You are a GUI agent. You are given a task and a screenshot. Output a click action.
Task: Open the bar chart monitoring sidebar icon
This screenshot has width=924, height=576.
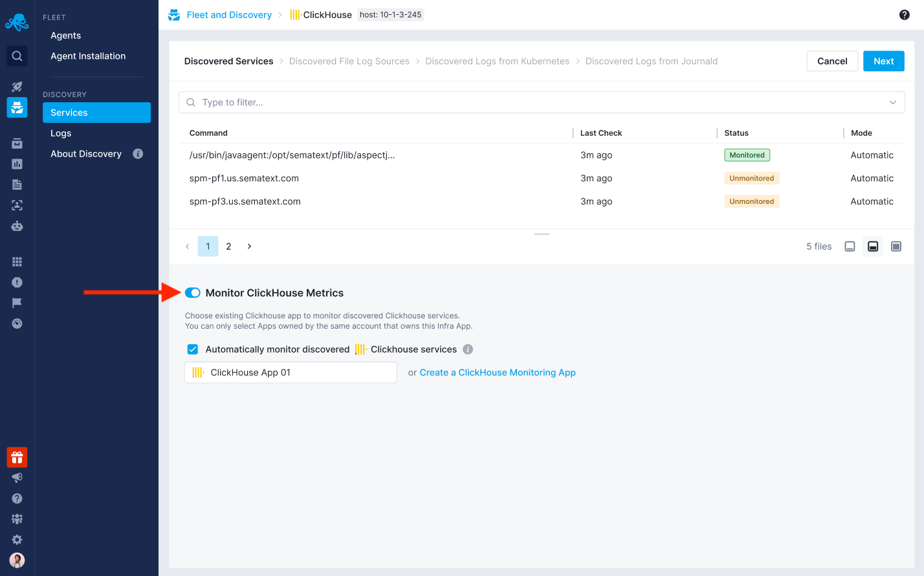tap(17, 164)
